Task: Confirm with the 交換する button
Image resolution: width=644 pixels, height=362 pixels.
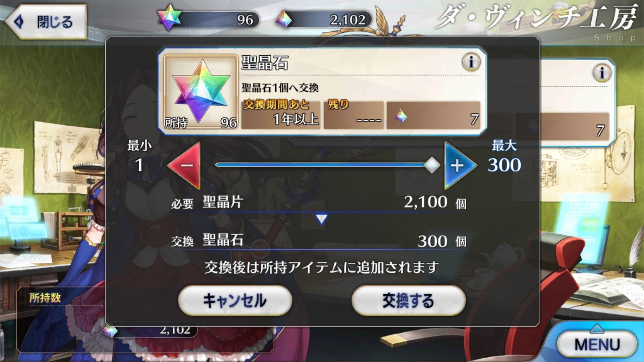Action: point(409,300)
